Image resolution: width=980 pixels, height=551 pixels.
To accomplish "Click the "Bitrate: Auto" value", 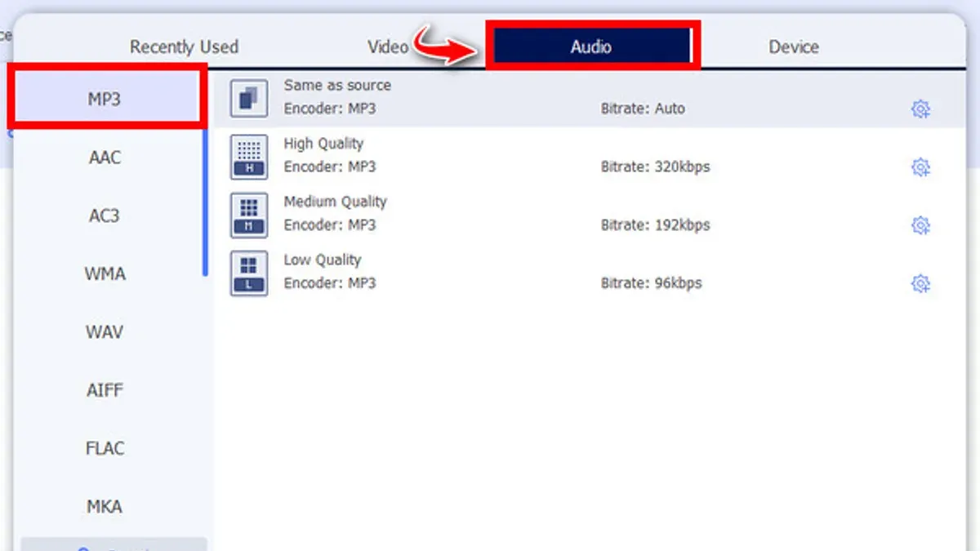I will click(x=643, y=109).
